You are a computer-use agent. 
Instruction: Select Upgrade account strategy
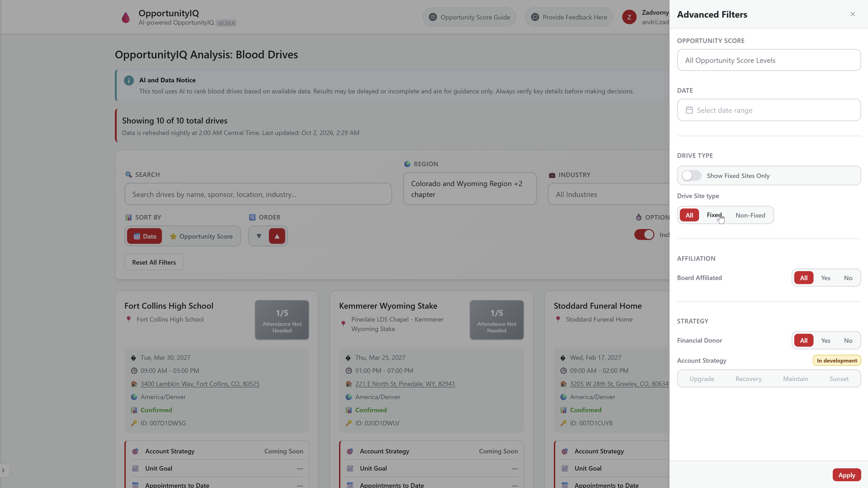coord(702,379)
